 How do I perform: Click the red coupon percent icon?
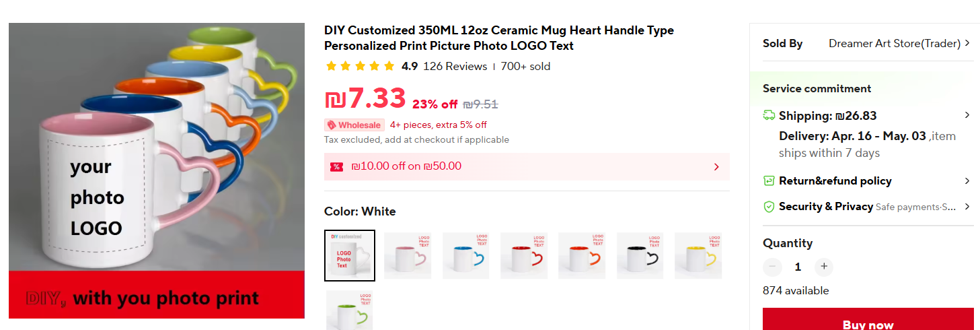pos(337,166)
